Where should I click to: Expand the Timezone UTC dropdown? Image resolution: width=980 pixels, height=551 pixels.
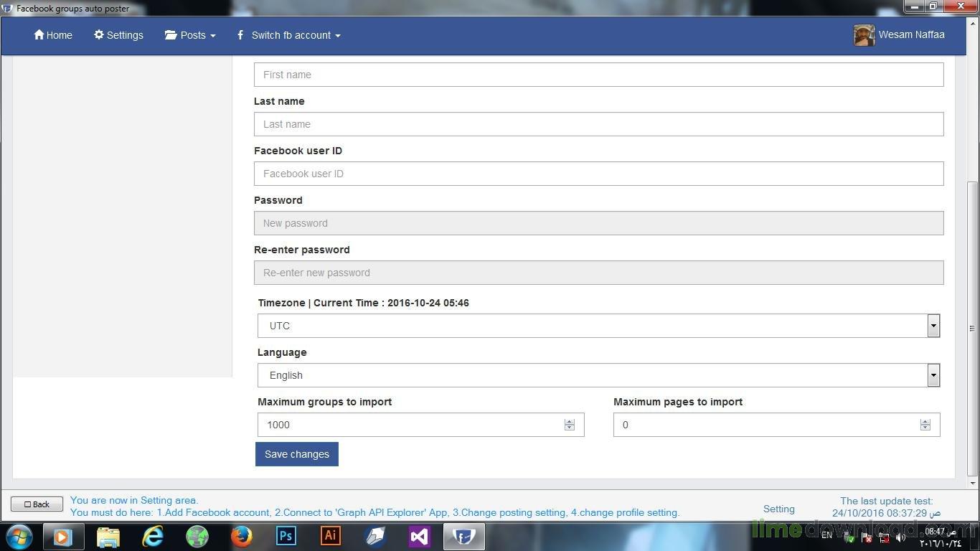pos(933,326)
